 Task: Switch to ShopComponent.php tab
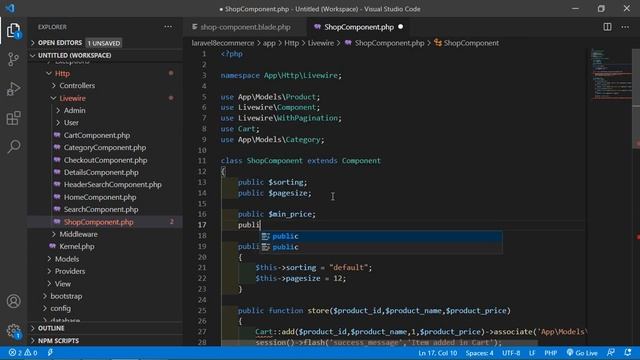pyautogui.click(x=358, y=27)
